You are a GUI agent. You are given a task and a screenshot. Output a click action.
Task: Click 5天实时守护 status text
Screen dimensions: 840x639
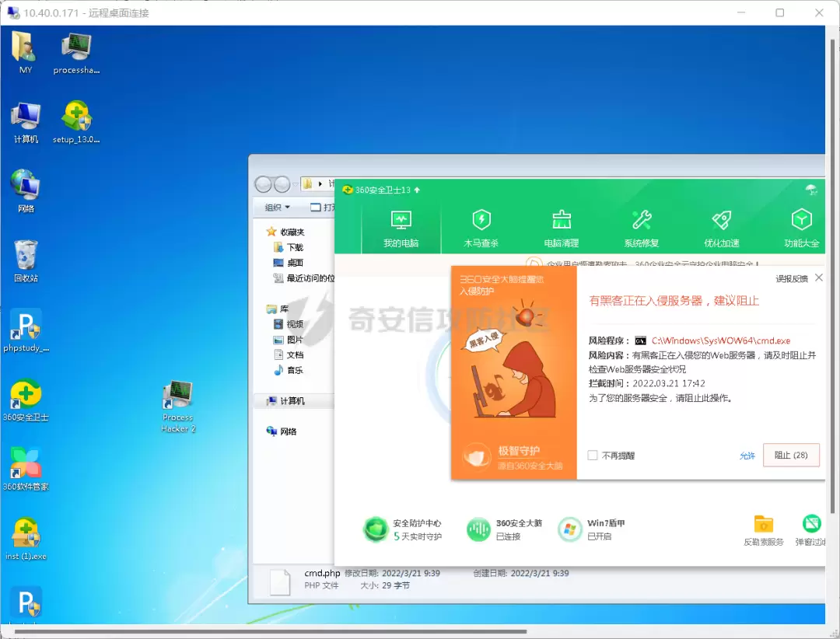(x=418, y=536)
